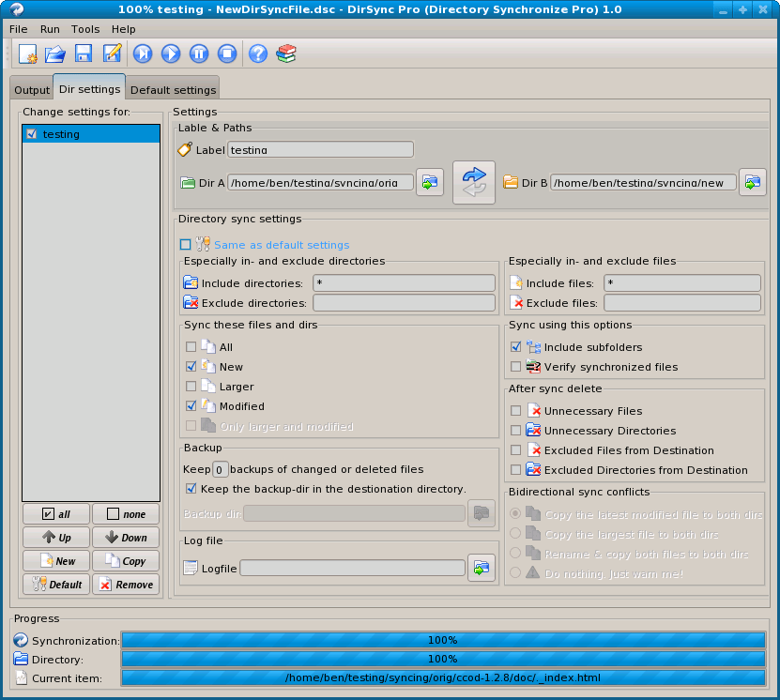Screen dimensions: 780x700
Task: Click the Exclude directories folder icon
Action: click(191, 303)
